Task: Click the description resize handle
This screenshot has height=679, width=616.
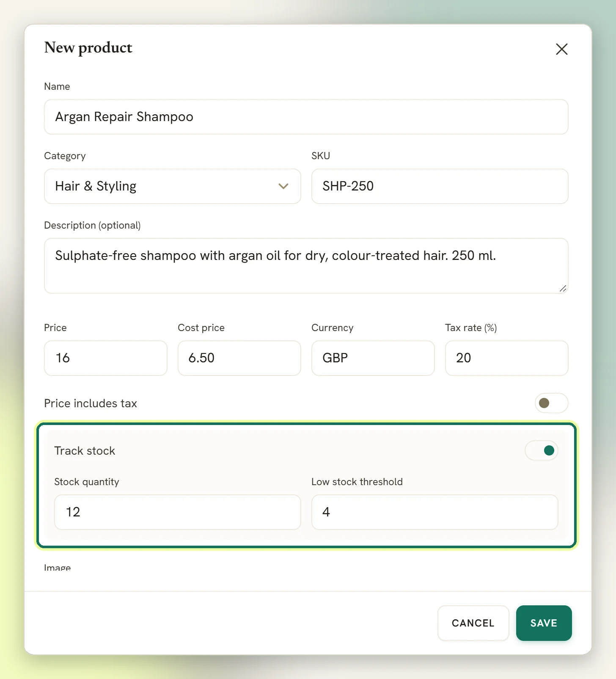Action: click(563, 288)
